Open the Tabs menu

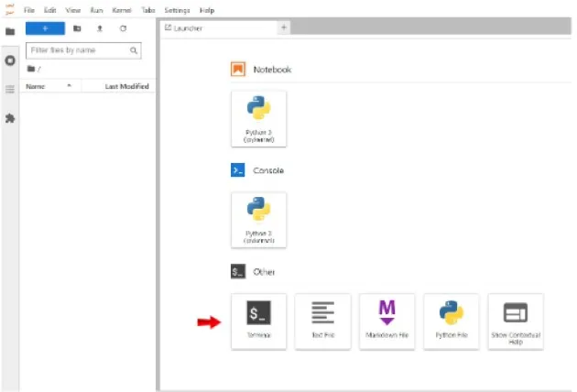(148, 10)
